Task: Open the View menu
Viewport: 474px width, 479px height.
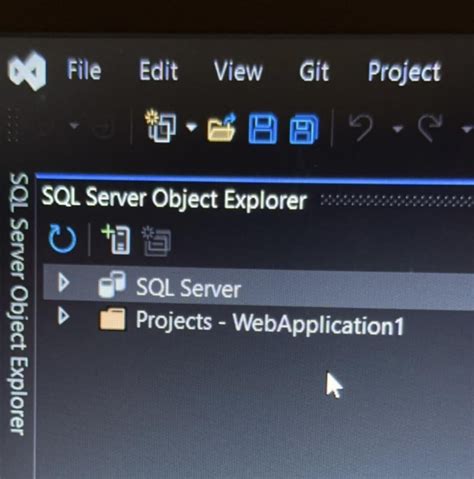Action: (238, 71)
